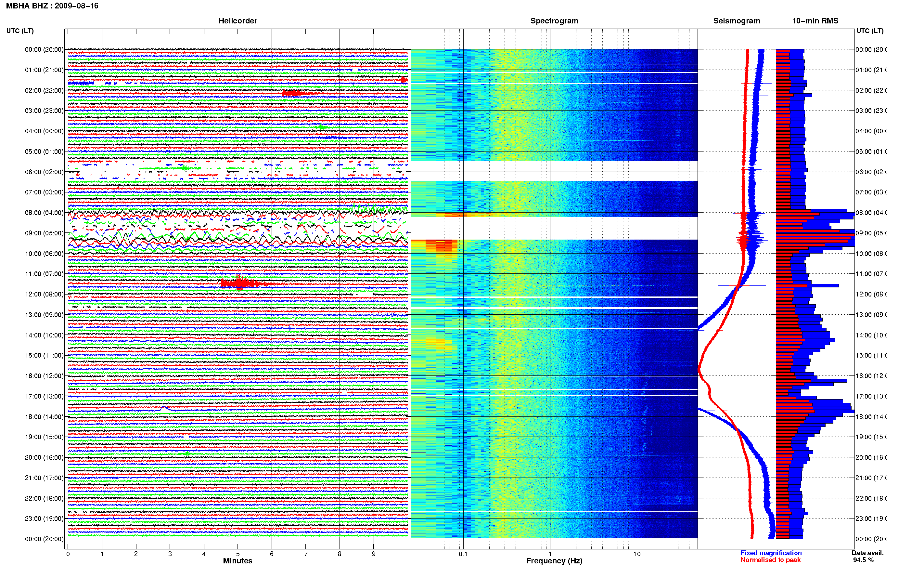Click left time label 19:00 (15:00)
The width and height of the screenshot is (924, 578).
[44, 437]
